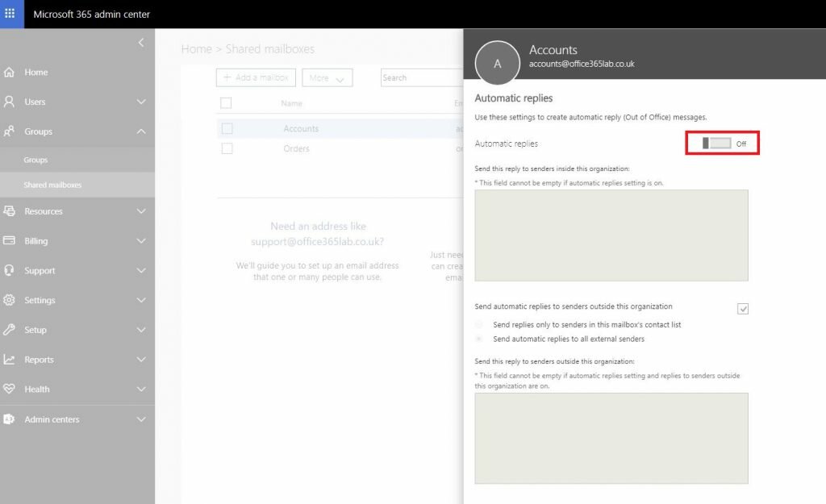
Task: Click the outside organization reply text box
Action: point(611,438)
